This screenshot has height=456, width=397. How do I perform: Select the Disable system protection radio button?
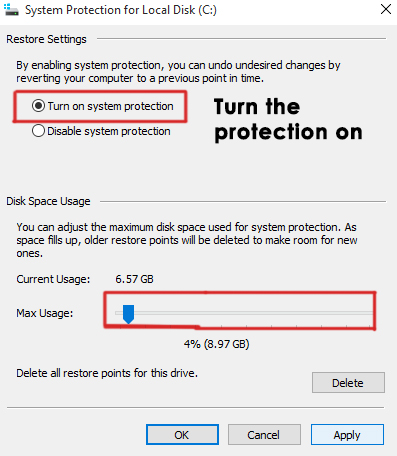click(x=38, y=131)
